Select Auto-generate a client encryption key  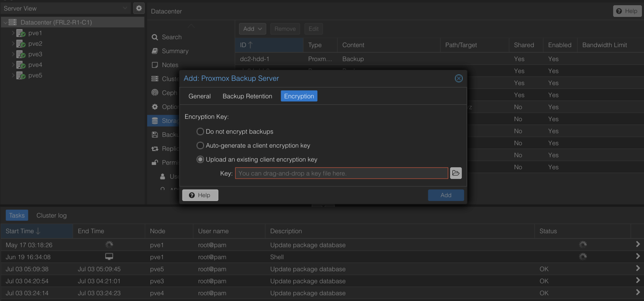[x=200, y=145]
